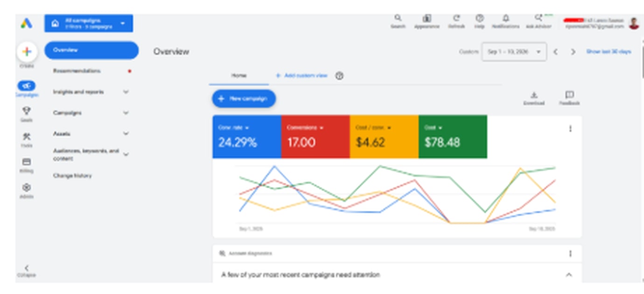Click Show last 30 days link
This screenshot has height=294, width=644.
[x=609, y=52]
